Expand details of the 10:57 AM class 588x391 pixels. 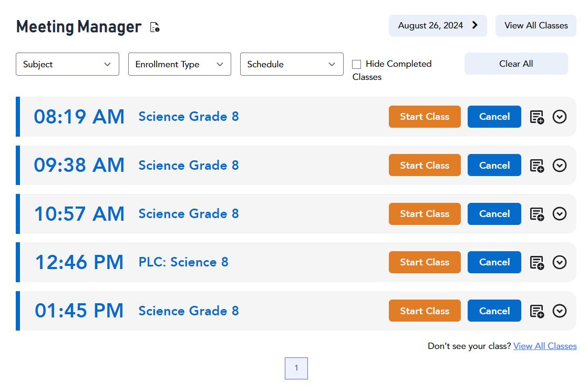560,214
